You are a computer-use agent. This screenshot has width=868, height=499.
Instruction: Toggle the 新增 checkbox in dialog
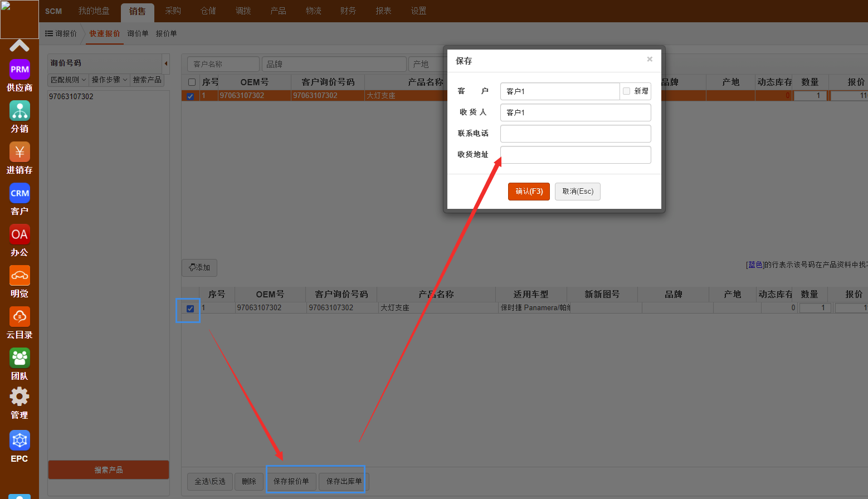pyautogui.click(x=627, y=91)
